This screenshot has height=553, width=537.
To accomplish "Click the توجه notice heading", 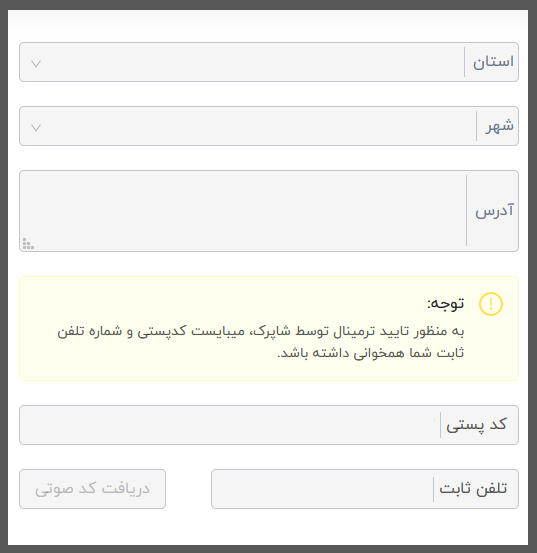I will click(446, 303).
